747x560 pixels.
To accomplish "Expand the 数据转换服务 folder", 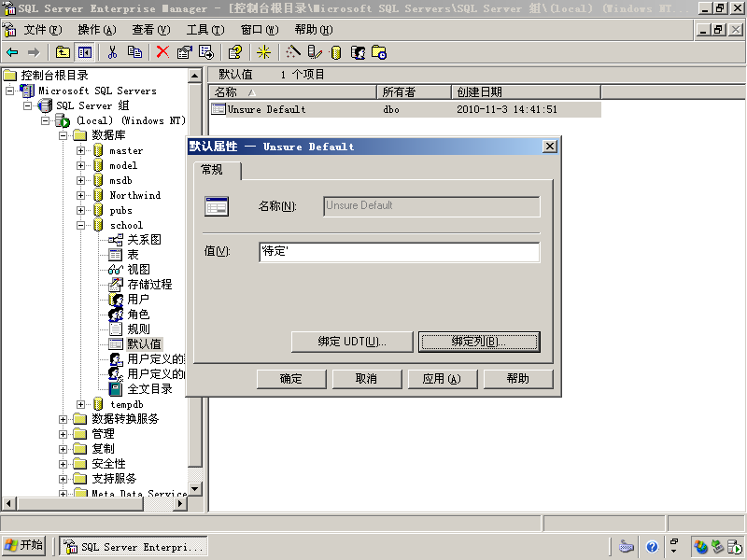I will click(63, 419).
